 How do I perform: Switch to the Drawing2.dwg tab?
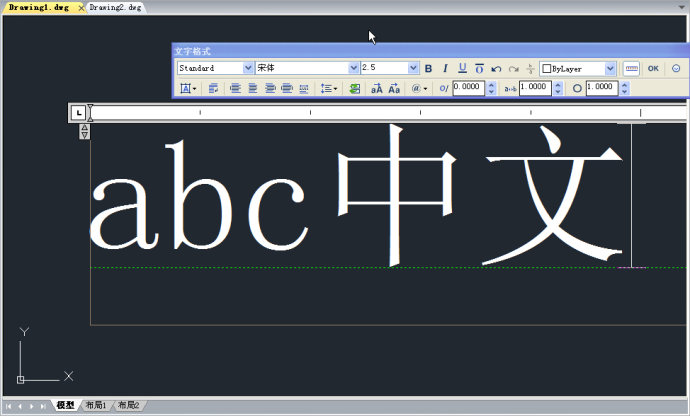pos(115,7)
